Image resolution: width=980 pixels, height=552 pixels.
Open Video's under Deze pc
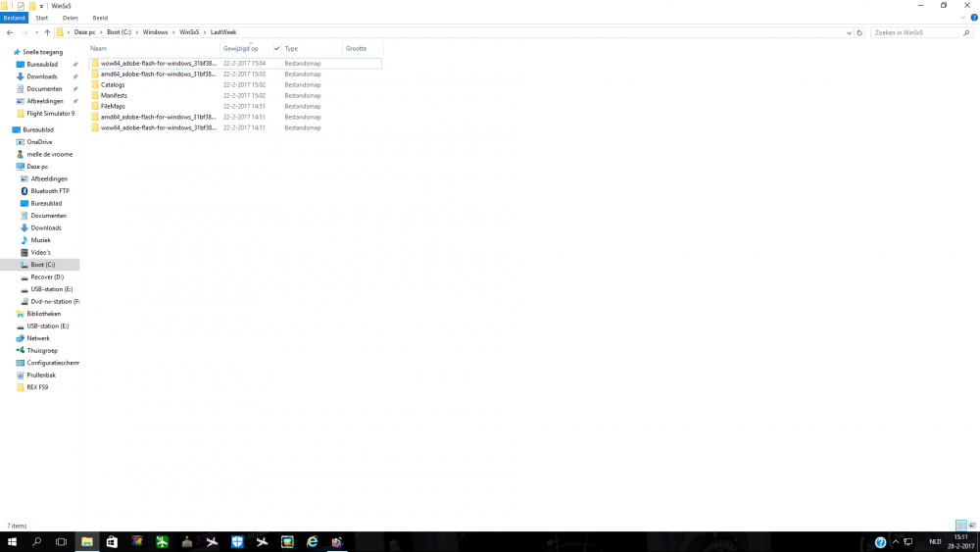click(40, 252)
